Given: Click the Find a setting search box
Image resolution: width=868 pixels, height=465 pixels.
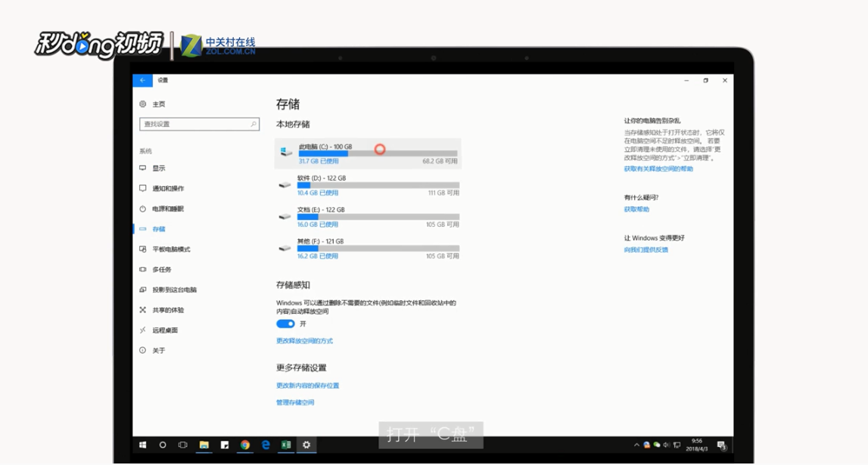Looking at the screenshot, I should pos(199,123).
